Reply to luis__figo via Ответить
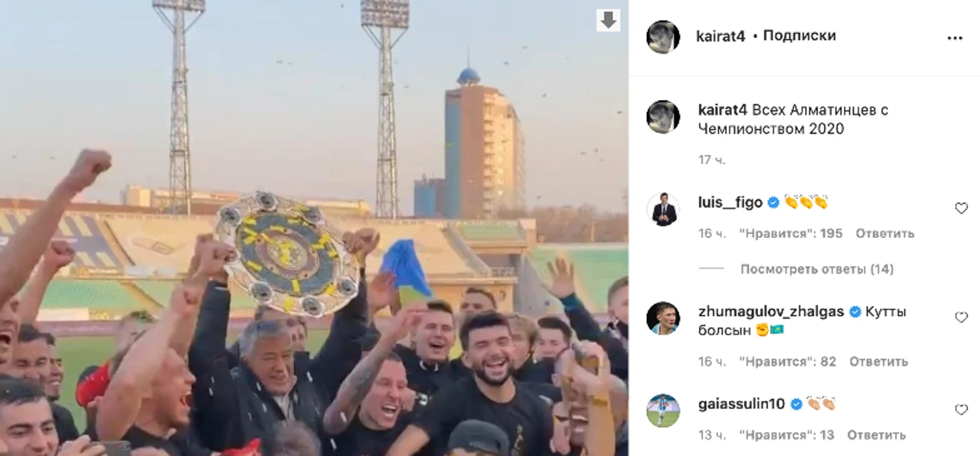980x456 pixels. coord(885,233)
